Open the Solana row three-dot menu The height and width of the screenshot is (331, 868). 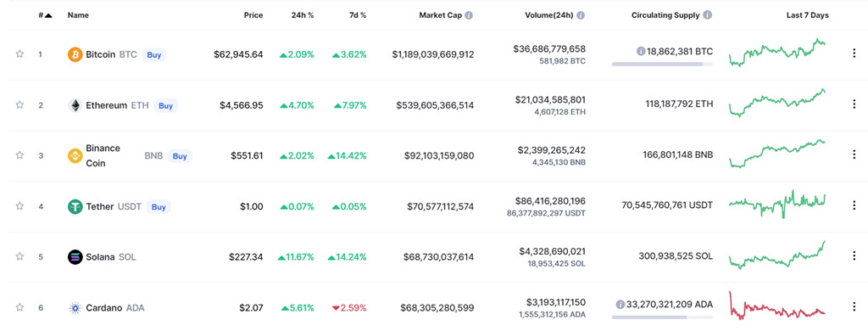coord(853,256)
